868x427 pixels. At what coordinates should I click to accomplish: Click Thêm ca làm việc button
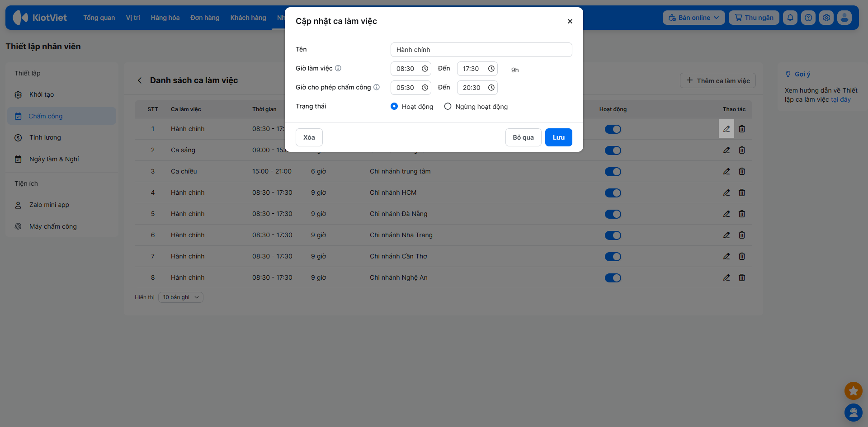[x=718, y=80]
